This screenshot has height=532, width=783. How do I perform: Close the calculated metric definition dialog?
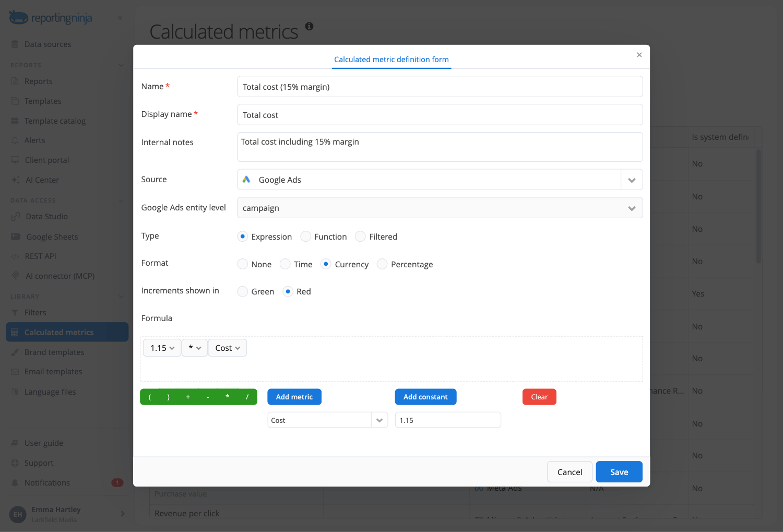tap(639, 55)
